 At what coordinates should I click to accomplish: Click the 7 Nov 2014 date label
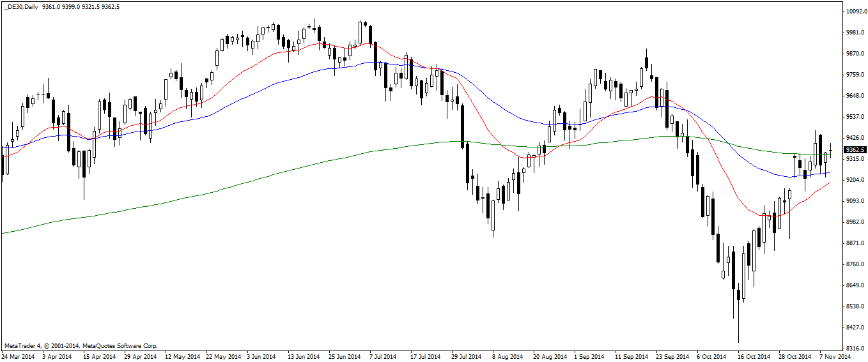pyautogui.click(x=835, y=356)
